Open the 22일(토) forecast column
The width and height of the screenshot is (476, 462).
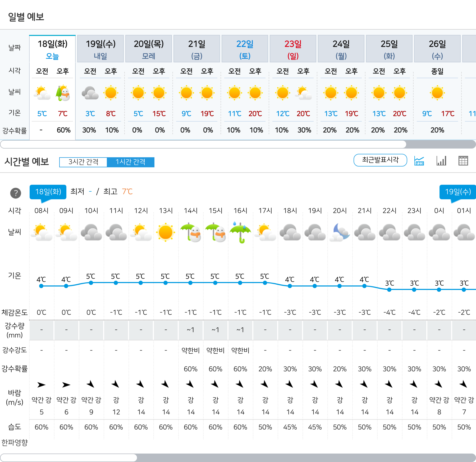coord(245,48)
